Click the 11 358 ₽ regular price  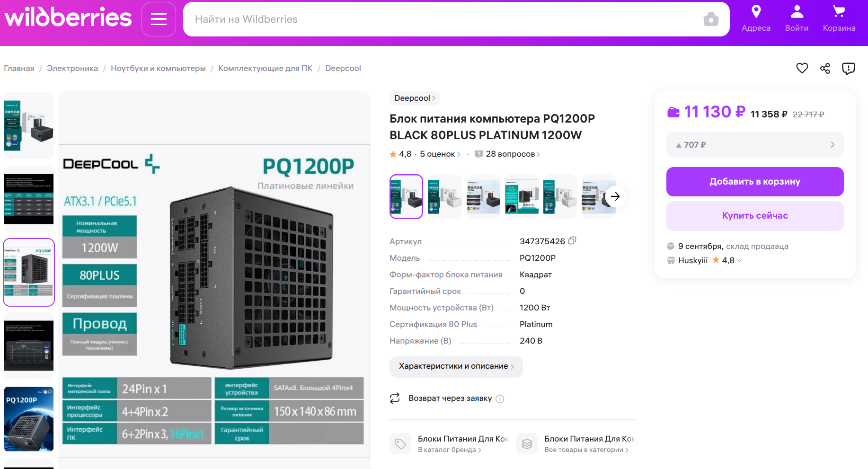(769, 114)
